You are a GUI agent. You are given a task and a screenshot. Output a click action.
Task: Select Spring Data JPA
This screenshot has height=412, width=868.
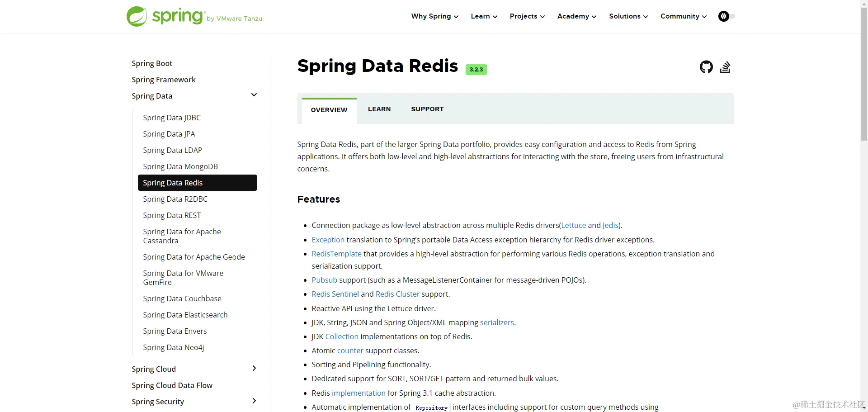(169, 134)
